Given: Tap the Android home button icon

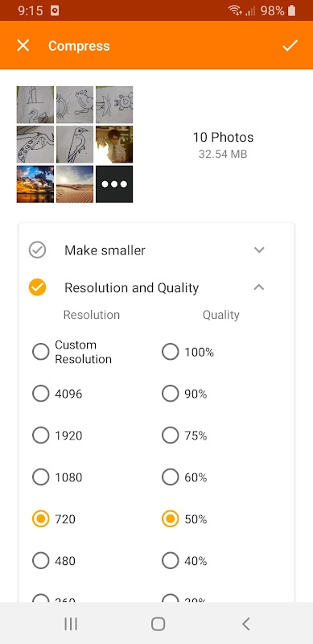Looking at the screenshot, I should pyautogui.click(x=159, y=625).
